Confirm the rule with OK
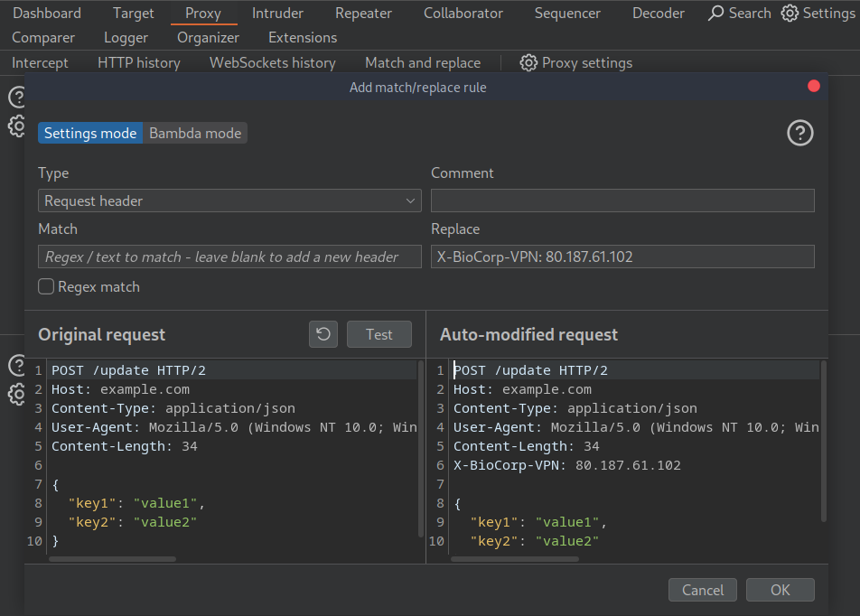860x616 pixels. [780, 589]
